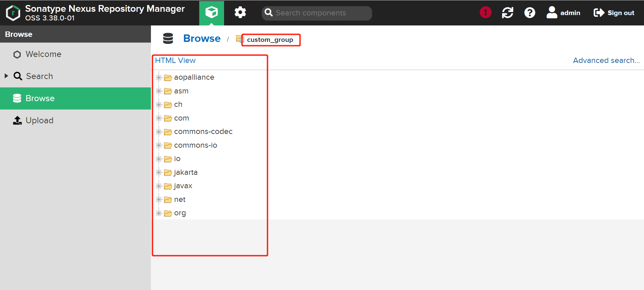Select the commons-codec tree item
644x290 pixels.
pos(203,132)
